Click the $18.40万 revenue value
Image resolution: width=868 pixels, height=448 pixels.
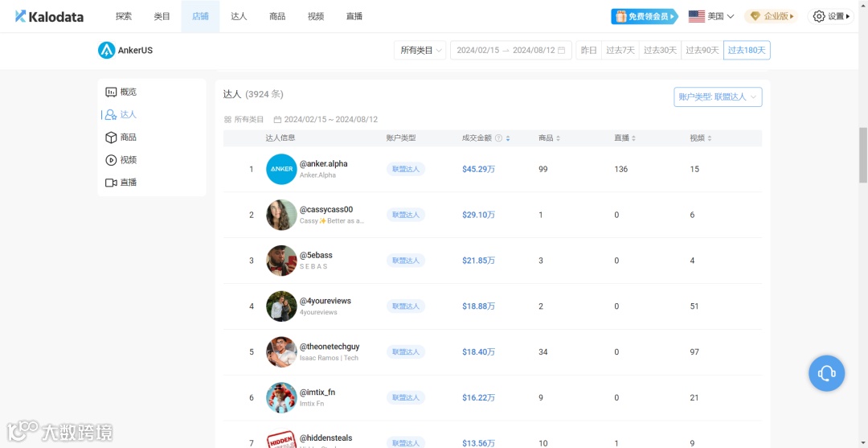(x=479, y=351)
